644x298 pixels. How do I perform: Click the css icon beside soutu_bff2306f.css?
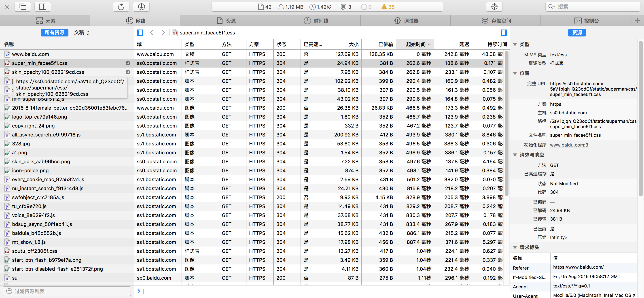point(7,251)
